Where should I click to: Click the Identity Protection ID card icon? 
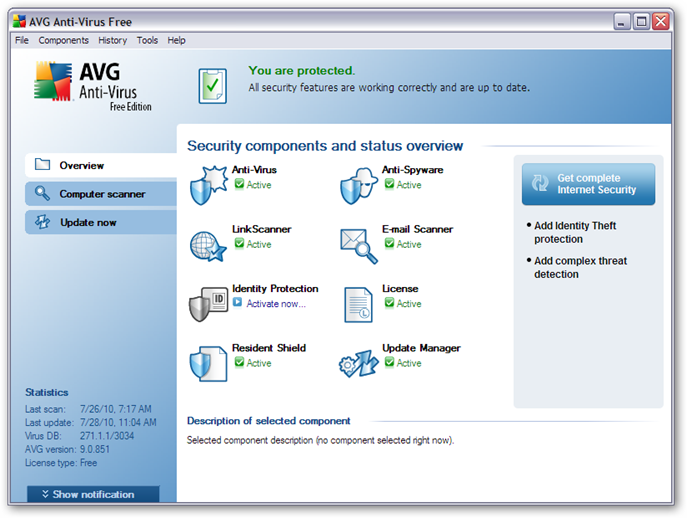coord(209,303)
